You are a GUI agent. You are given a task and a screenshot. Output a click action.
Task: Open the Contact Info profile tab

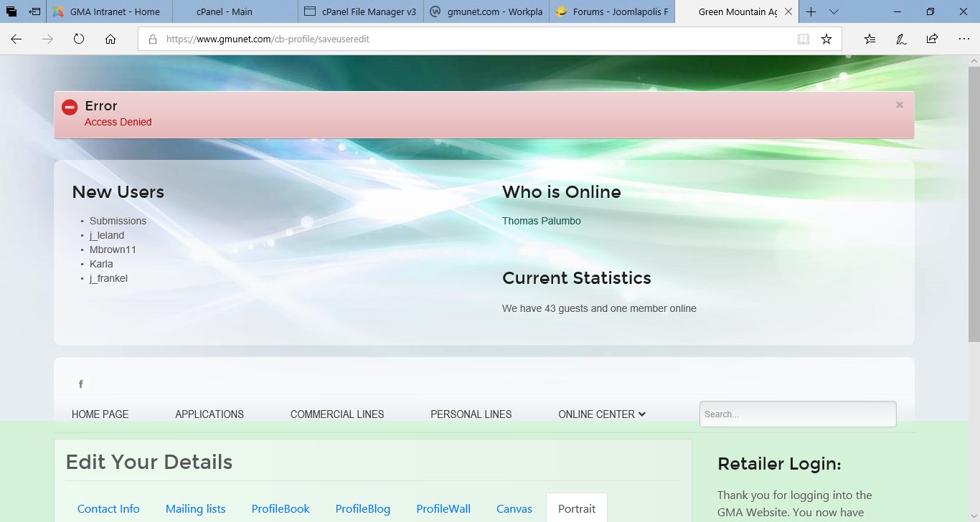108,508
